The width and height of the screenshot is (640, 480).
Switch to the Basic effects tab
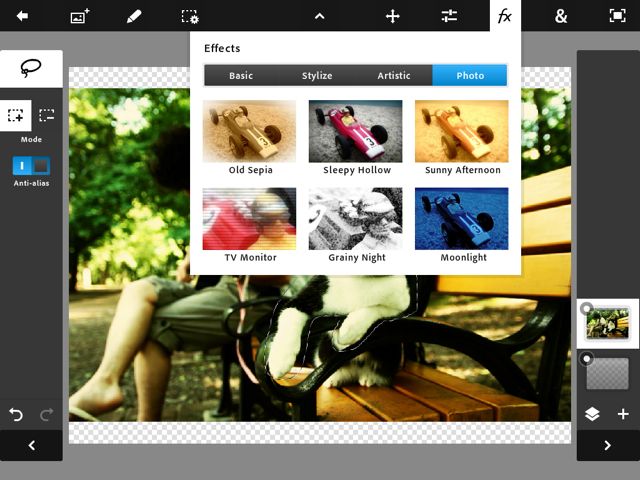tap(241, 76)
